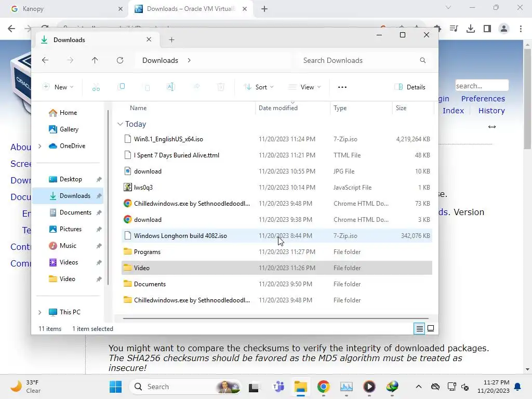Go back in File Explorer
Viewport: 532px width, 399px height.
[45, 60]
